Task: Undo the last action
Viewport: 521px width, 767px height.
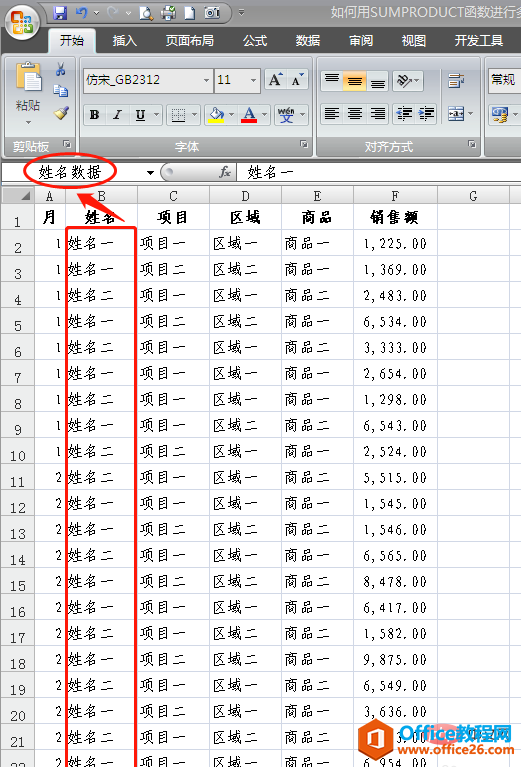Action: (81, 13)
